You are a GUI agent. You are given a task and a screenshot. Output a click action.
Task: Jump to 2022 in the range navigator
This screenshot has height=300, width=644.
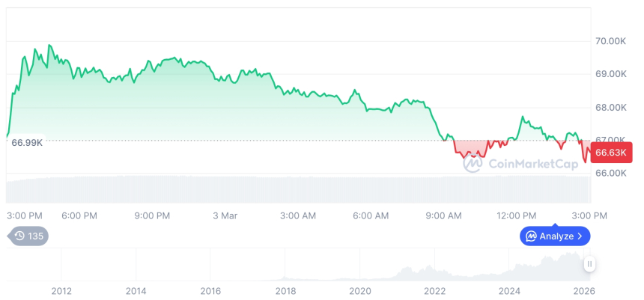click(x=434, y=291)
